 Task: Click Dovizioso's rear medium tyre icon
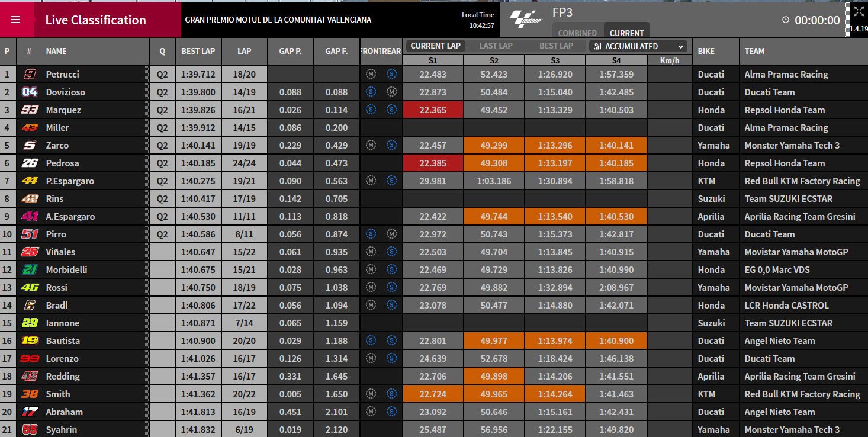coord(391,92)
